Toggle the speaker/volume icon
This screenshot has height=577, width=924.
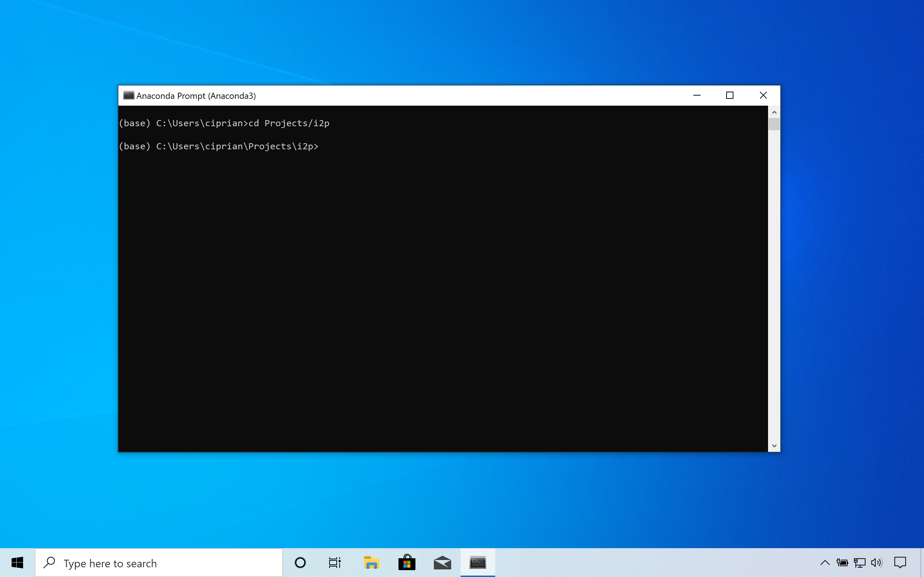pos(878,562)
